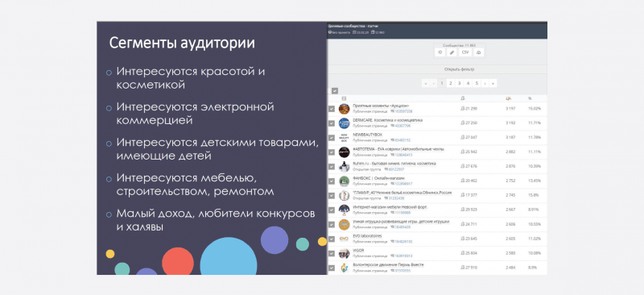The height and width of the screenshot is (295, 644).
Task: Open community ID link 43307796
Action: tap(403, 126)
